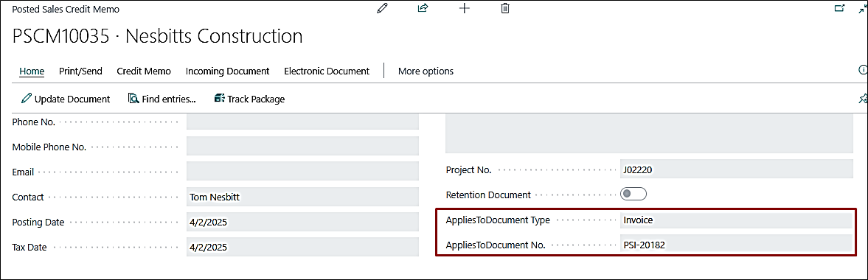The height and width of the screenshot is (280, 868).
Task: Click the Update Document action
Action: click(66, 99)
